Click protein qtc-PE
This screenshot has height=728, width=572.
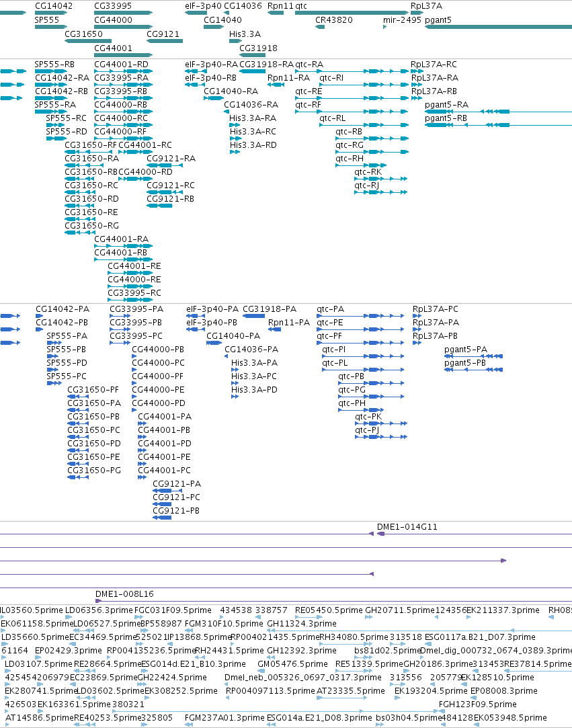pos(330,323)
